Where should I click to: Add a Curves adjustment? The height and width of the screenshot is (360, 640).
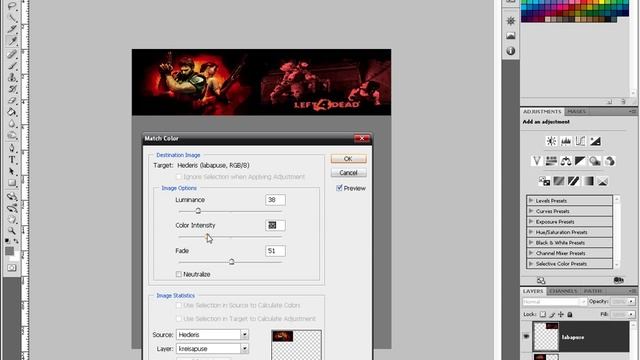[580, 141]
